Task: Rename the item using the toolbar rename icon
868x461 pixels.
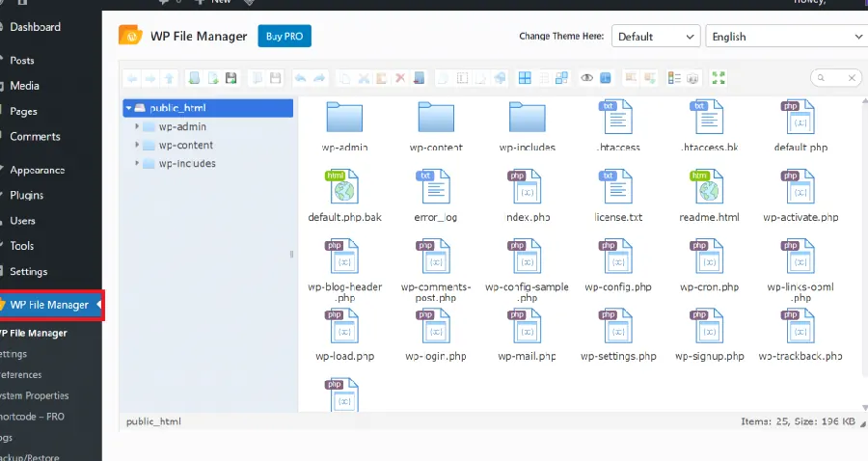Action: pyautogui.click(x=462, y=78)
